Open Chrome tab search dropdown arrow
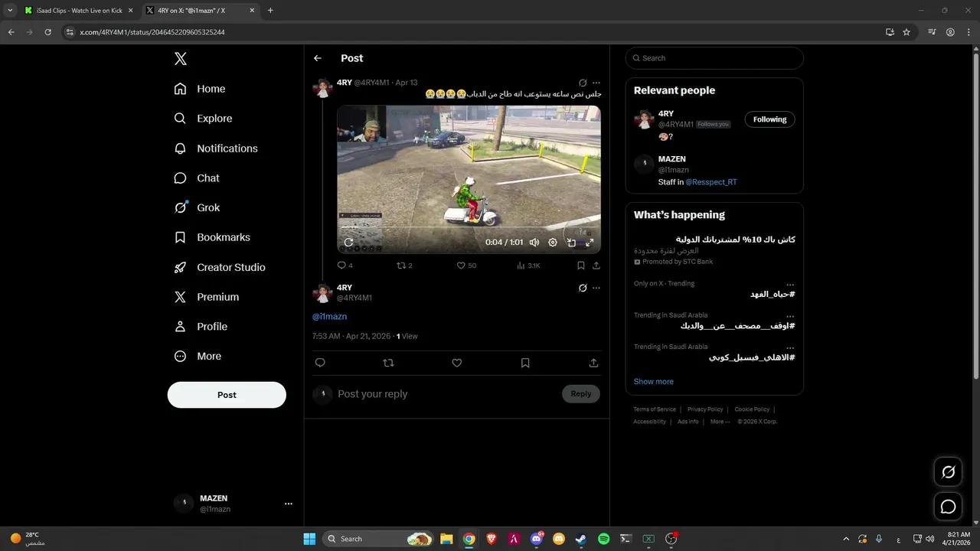Viewport: 980px width, 551px height. click(10, 11)
